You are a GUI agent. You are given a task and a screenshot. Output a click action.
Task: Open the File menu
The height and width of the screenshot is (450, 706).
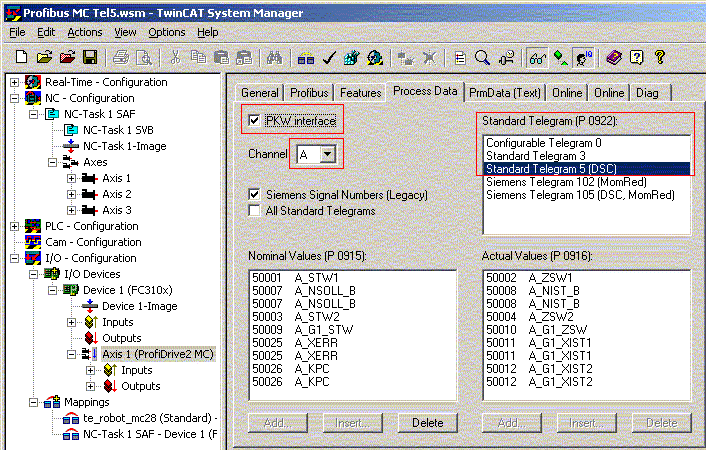(x=17, y=32)
